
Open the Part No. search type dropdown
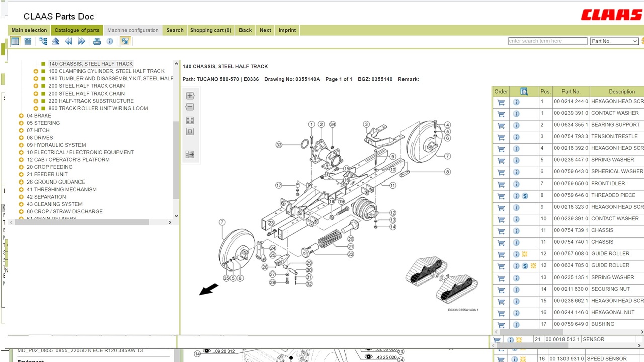click(614, 41)
